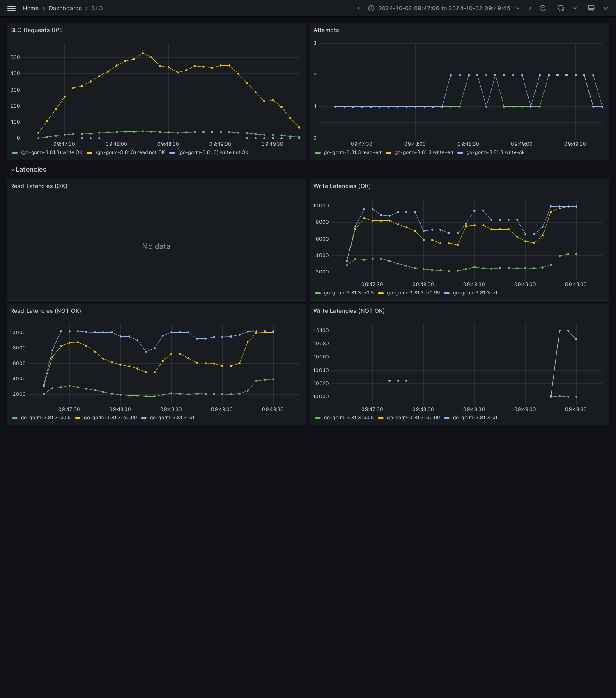Click the peak data point of read not OK line

coord(143,53)
